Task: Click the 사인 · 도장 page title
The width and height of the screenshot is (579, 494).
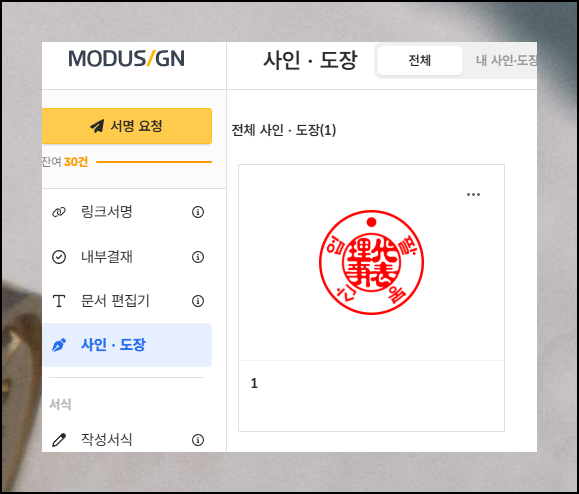Action: coord(310,60)
